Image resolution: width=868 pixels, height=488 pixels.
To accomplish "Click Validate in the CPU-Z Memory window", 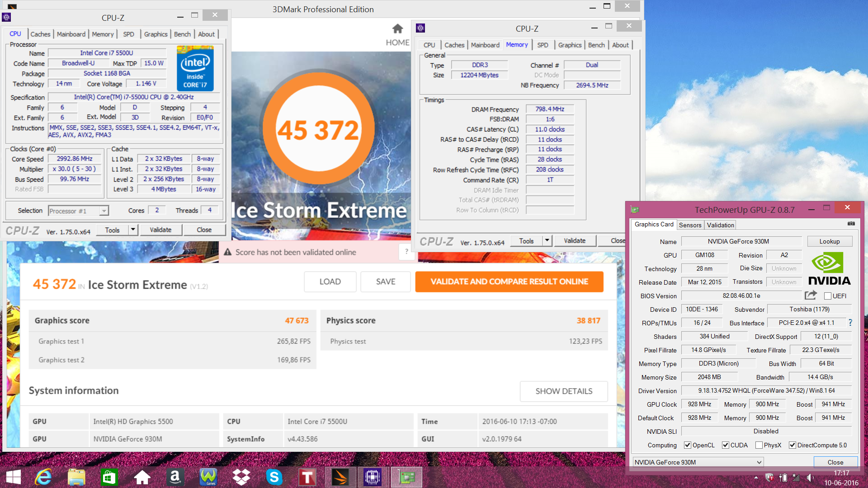I will pos(575,240).
